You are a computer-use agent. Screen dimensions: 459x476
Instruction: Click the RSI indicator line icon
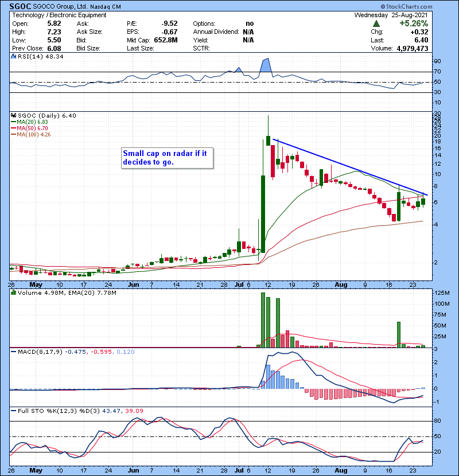[13, 56]
